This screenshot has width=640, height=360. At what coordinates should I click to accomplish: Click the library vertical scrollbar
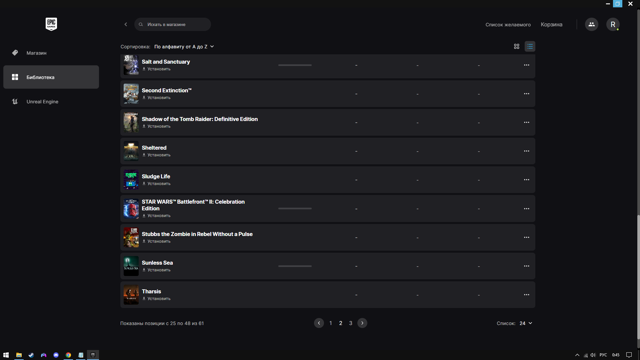tap(638, 277)
